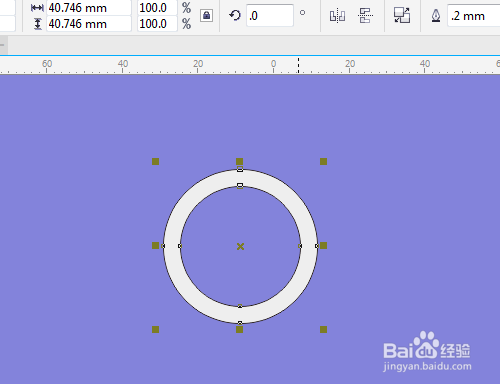Click the rotation angle input field
The width and height of the screenshot is (500, 384).
[x=270, y=16]
